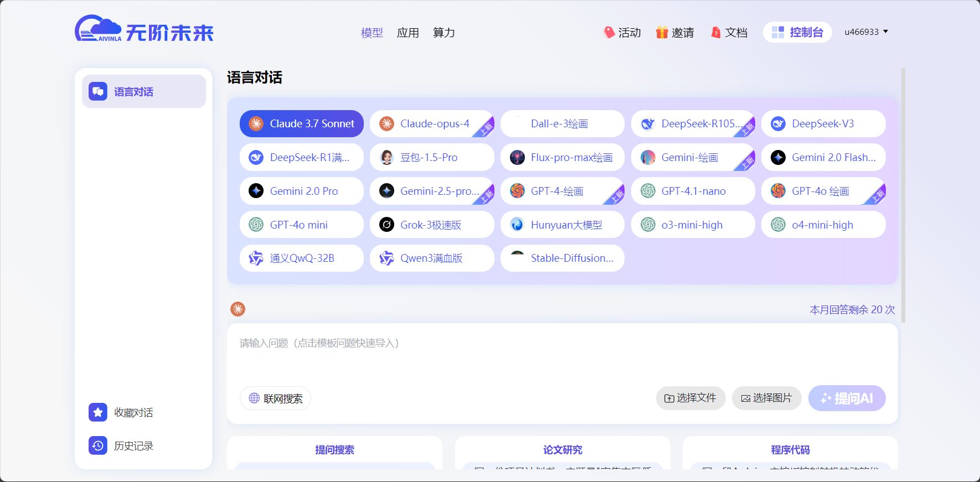Select the Gemini-2.5-pro model
The image size is (980, 482).
[x=432, y=191]
